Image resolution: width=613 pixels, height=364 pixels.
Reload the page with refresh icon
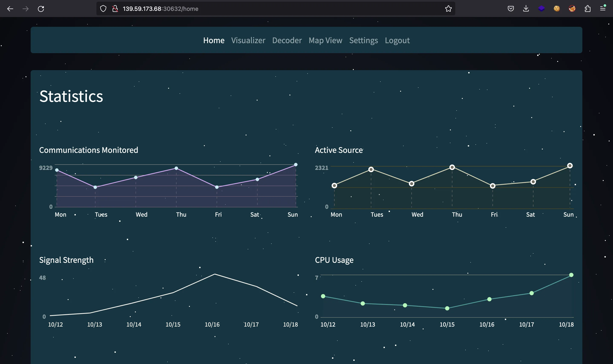click(41, 9)
